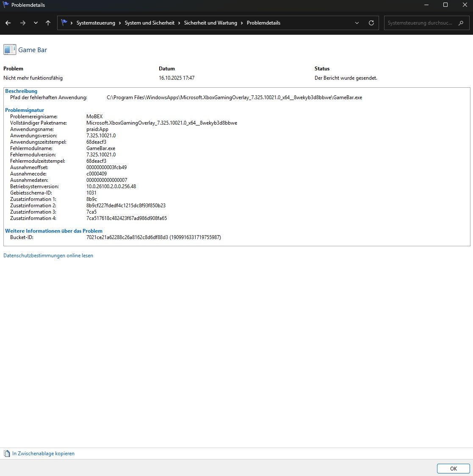Click Weitere Informationen über das Problem heading
The height and width of the screenshot is (476, 473).
(54, 231)
